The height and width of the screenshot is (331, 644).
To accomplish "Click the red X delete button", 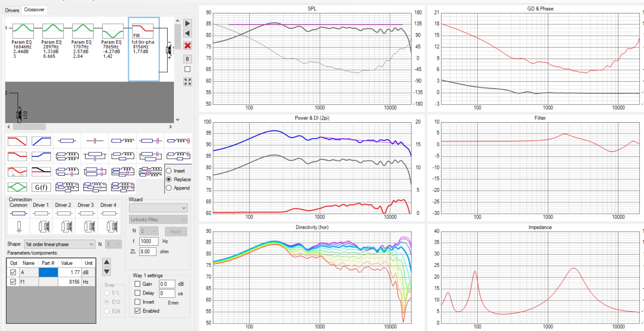I will click(x=187, y=45).
